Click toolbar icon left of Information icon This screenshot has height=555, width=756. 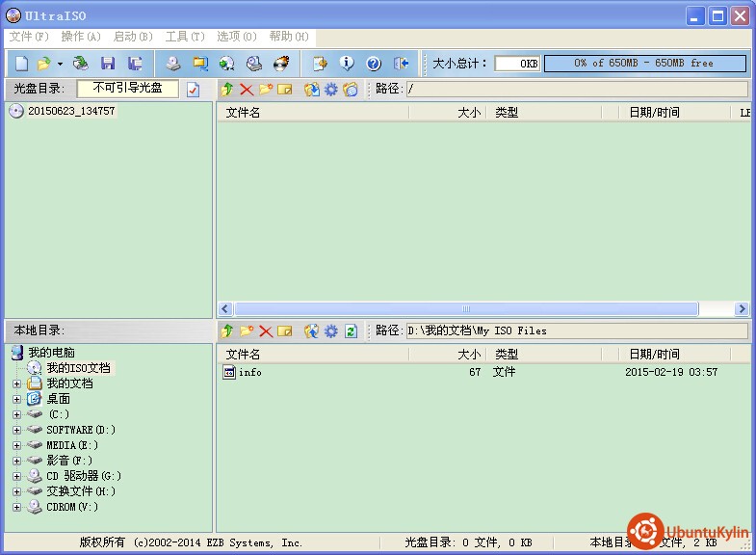[x=320, y=64]
